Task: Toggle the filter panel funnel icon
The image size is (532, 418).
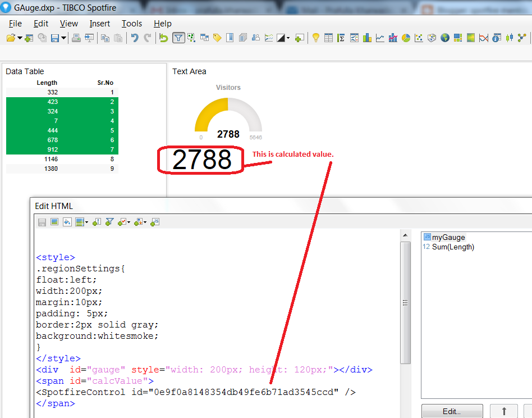Action: [178, 38]
